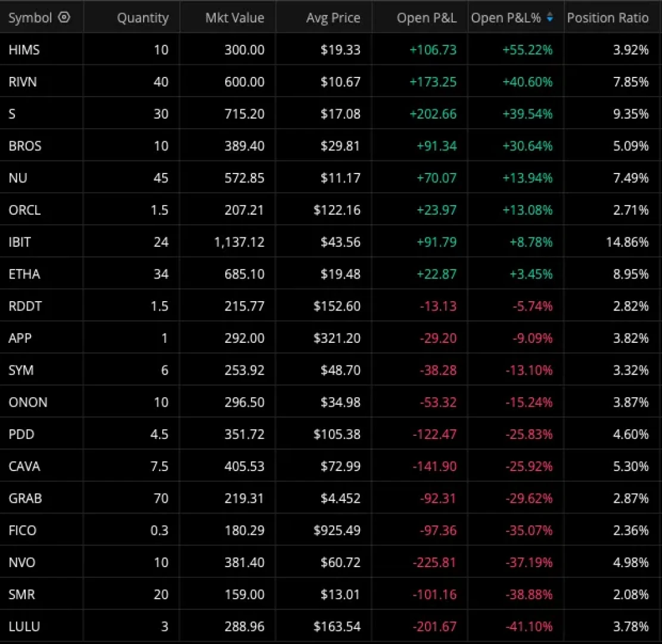Open the PDD position

(21, 435)
